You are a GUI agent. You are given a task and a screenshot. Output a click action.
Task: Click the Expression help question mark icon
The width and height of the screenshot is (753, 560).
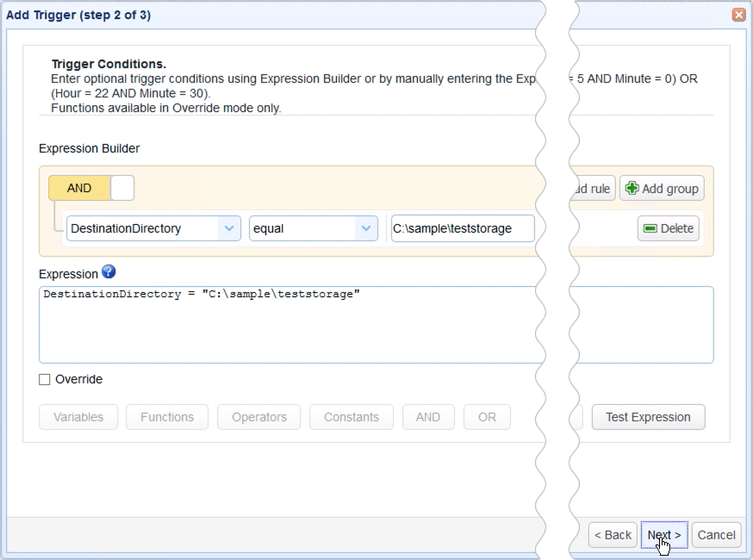(107, 273)
